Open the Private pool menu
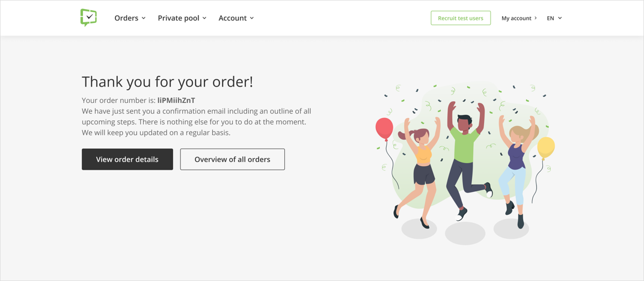The height and width of the screenshot is (281, 644). [x=182, y=18]
